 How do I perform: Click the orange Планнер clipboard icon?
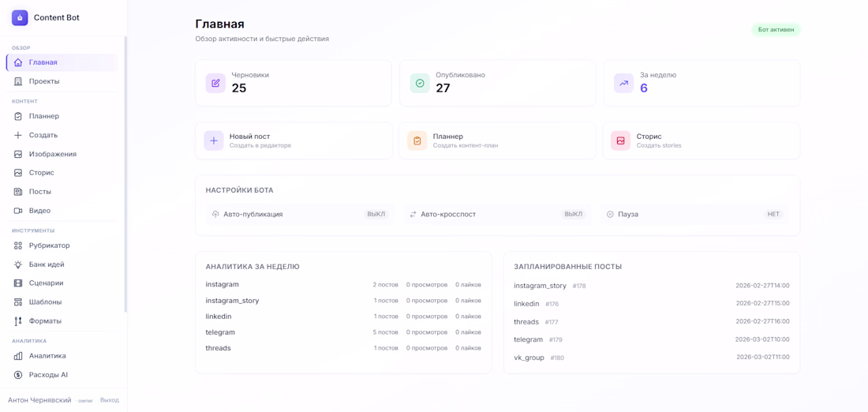coord(417,140)
